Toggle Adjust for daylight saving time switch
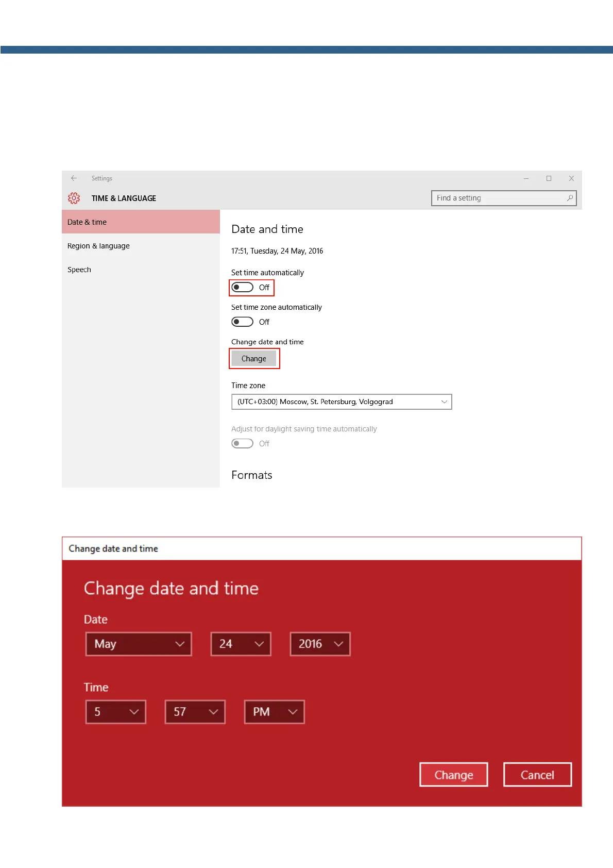The image size is (613, 868). [242, 443]
